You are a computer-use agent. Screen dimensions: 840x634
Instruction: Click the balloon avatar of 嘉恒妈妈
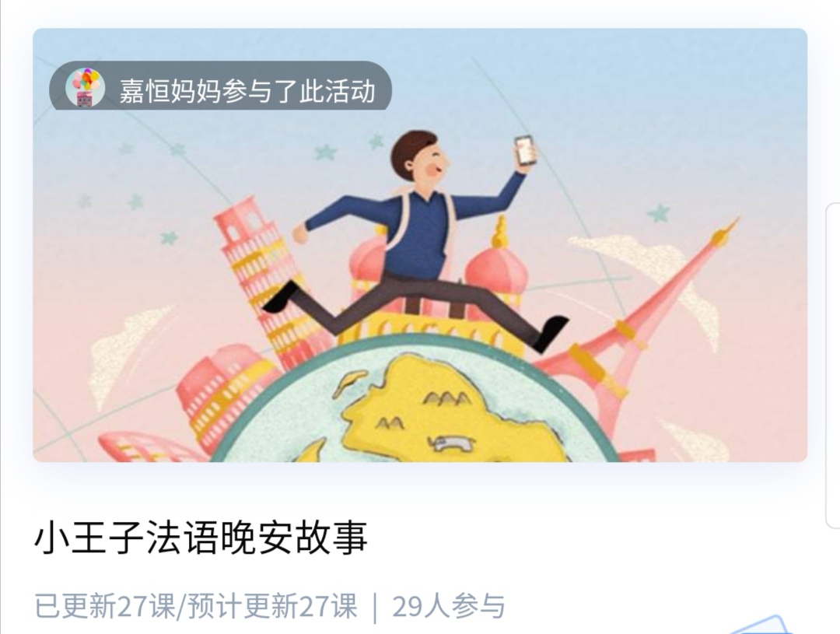point(86,88)
